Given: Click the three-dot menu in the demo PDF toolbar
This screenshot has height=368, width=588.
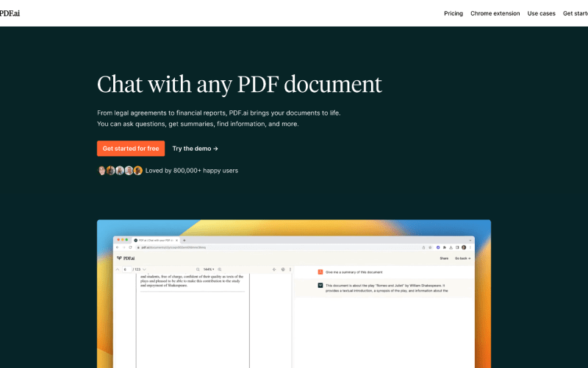Looking at the screenshot, I should tap(290, 269).
